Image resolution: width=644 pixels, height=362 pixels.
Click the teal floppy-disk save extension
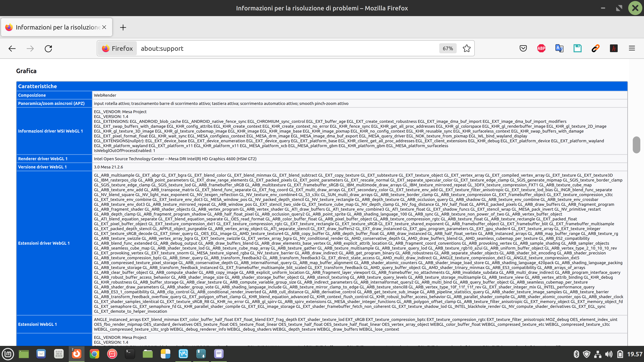tap(577, 48)
